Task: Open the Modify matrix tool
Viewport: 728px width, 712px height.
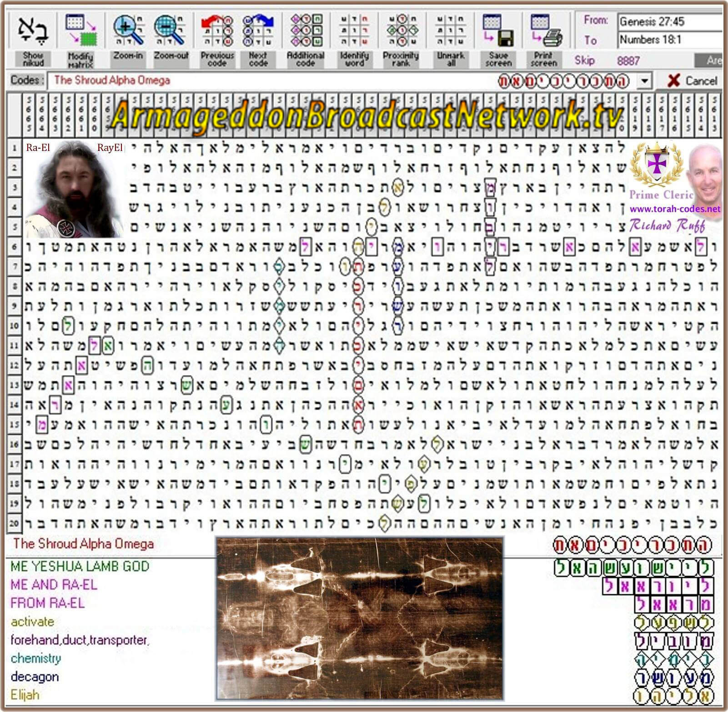Action: click(x=81, y=29)
